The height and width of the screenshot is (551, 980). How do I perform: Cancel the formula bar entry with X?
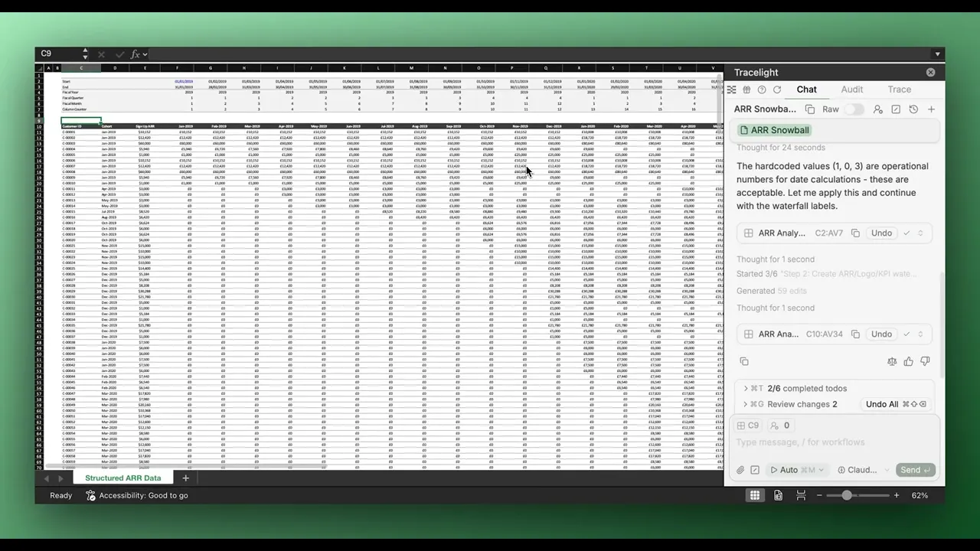point(101,54)
